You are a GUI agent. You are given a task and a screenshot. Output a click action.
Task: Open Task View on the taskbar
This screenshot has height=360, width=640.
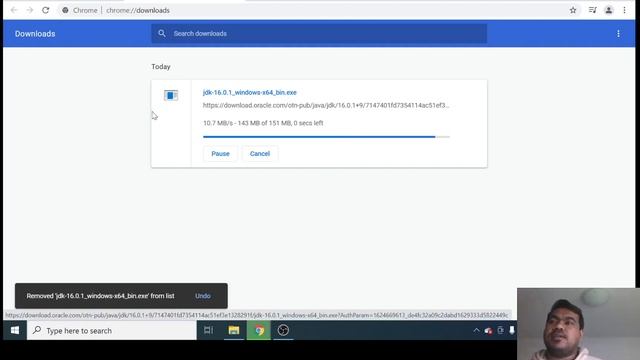point(209,330)
